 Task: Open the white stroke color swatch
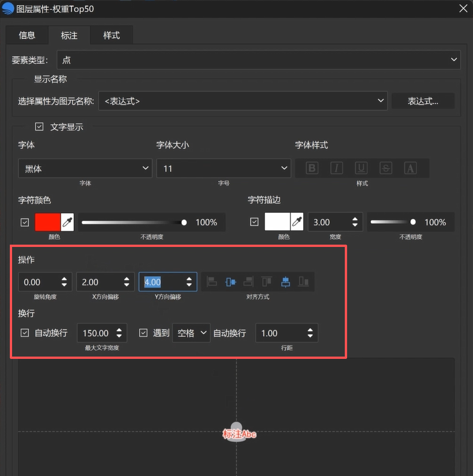click(x=277, y=222)
